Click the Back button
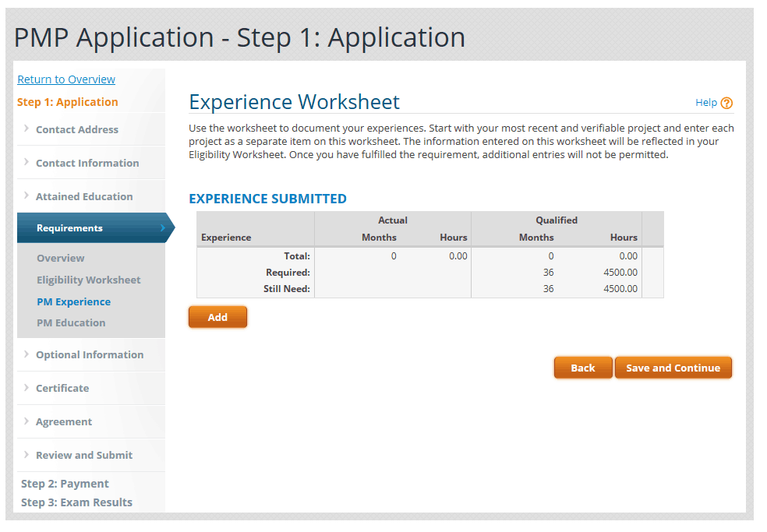The height and width of the screenshot is (532, 767). 582,368
